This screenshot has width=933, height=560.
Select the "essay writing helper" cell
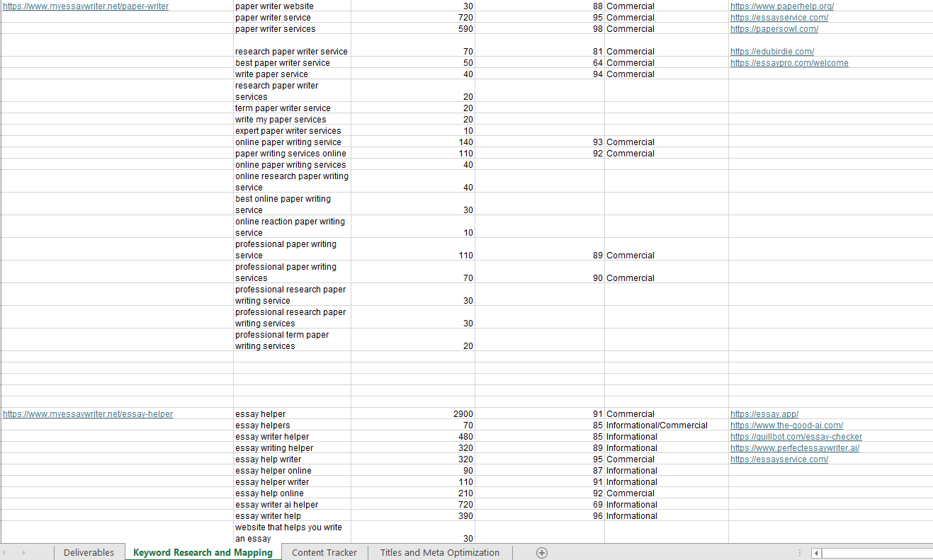point(292,448)
